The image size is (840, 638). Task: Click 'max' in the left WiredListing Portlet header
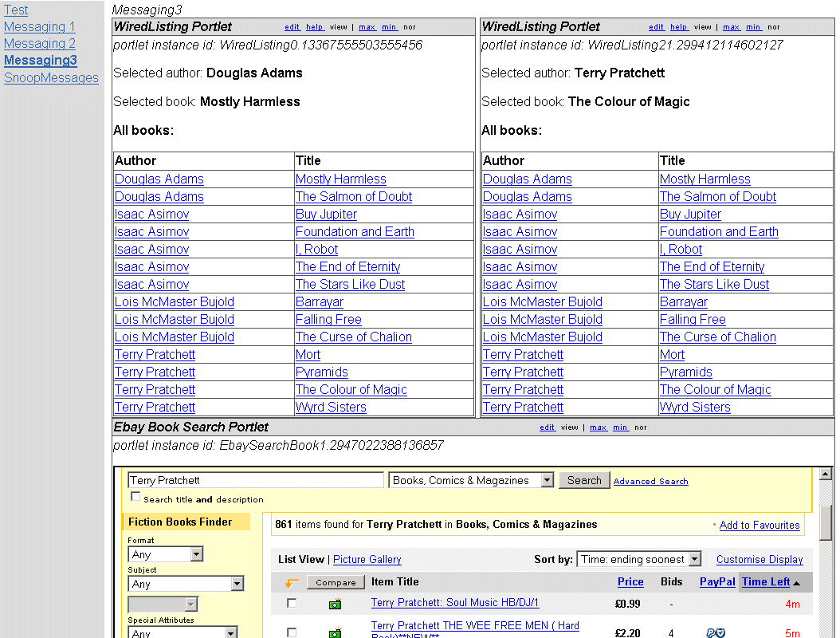[x=367, y=27]
